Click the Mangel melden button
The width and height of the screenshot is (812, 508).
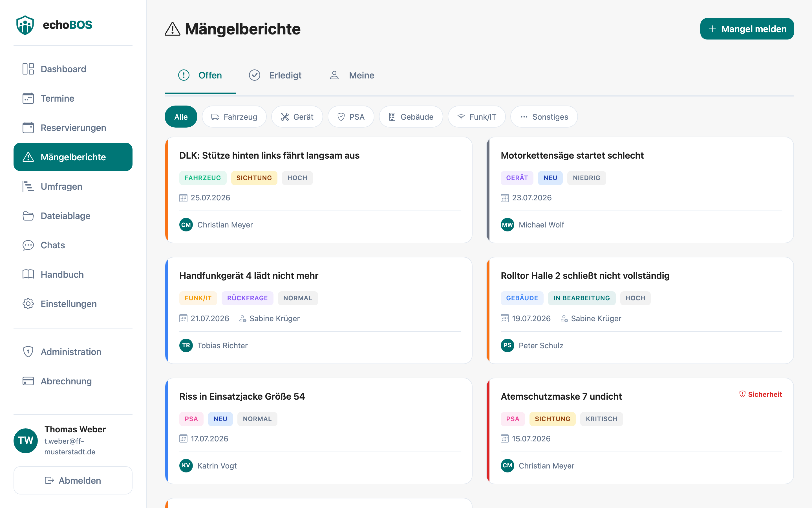tap(747, 29)
